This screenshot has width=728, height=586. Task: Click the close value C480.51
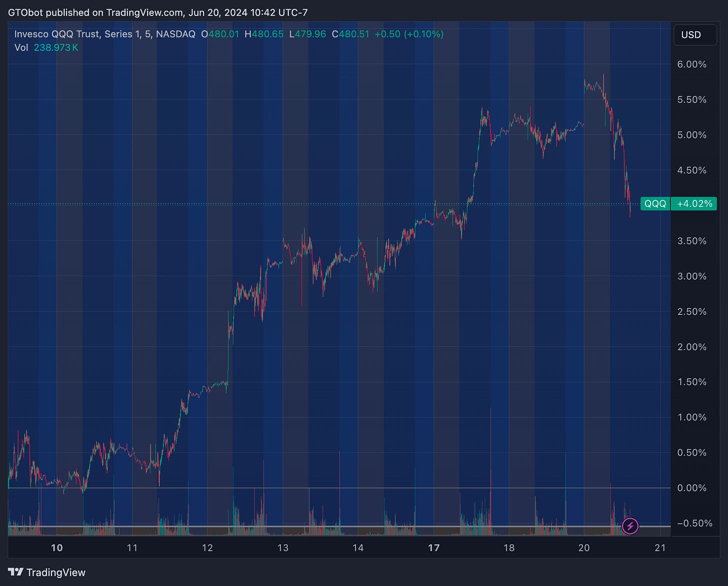[350, 34]
